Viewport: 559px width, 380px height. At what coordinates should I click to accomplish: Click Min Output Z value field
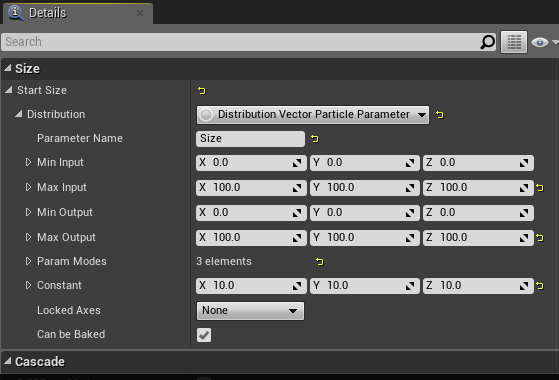click(478, 213)
